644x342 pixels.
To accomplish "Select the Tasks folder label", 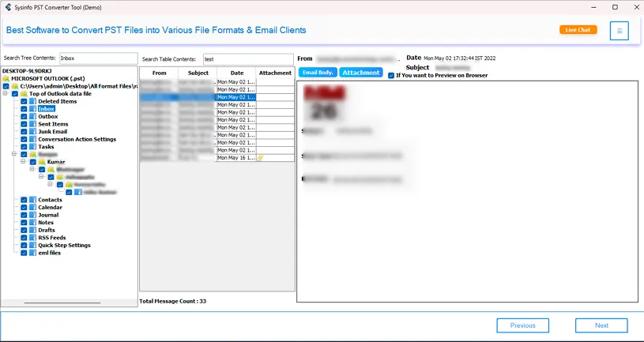I will (46, 147).
